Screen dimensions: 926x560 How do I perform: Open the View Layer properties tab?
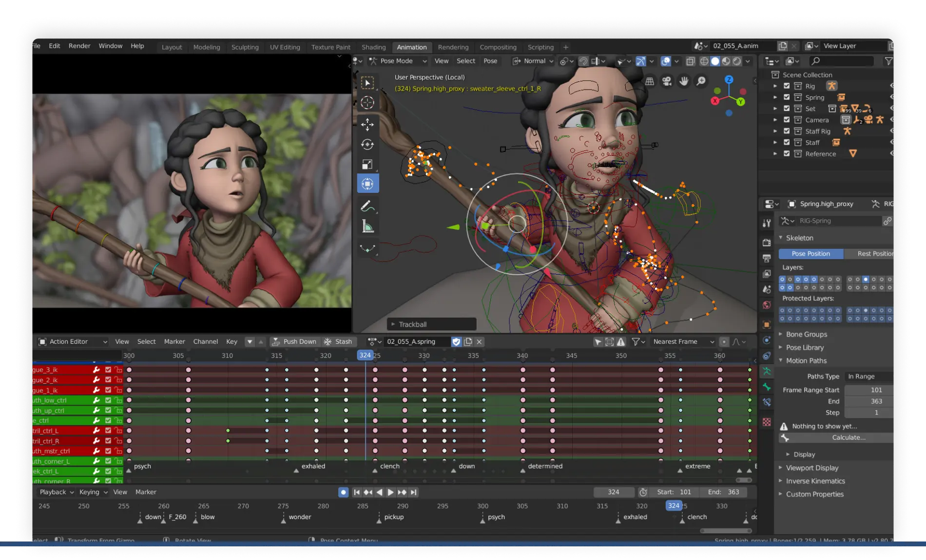[767, 274]
